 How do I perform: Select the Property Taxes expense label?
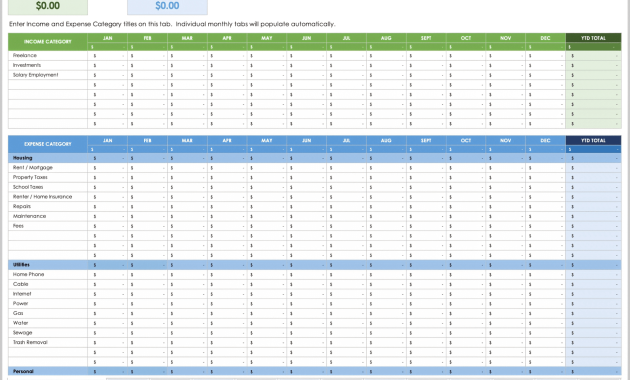pos(30,177)
